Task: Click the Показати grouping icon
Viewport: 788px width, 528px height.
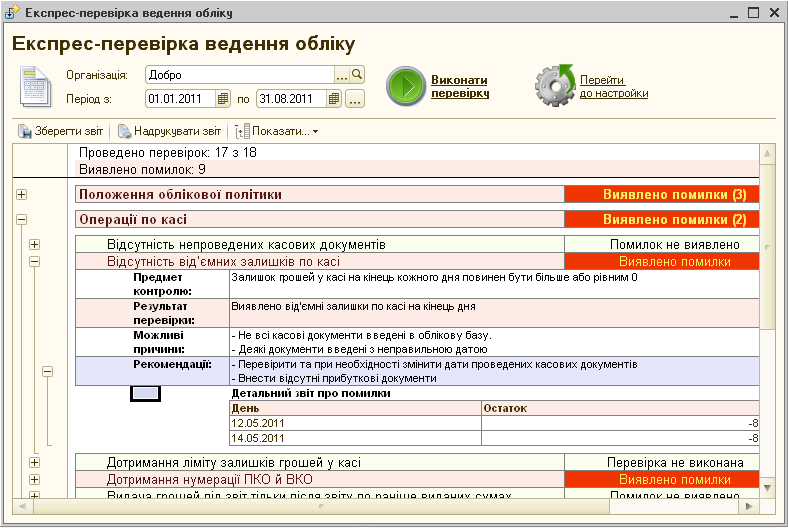Action: click(x=242, y=132)
